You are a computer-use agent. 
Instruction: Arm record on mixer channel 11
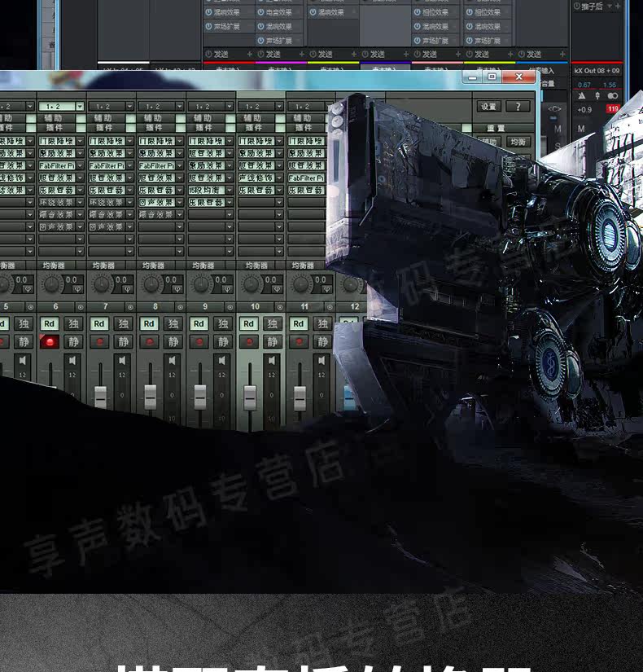pos(299,342)
